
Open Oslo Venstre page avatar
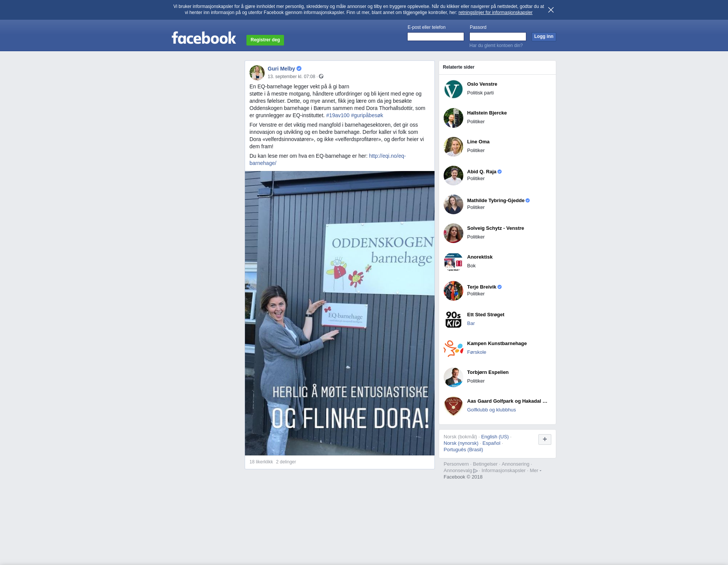point(453,89)
